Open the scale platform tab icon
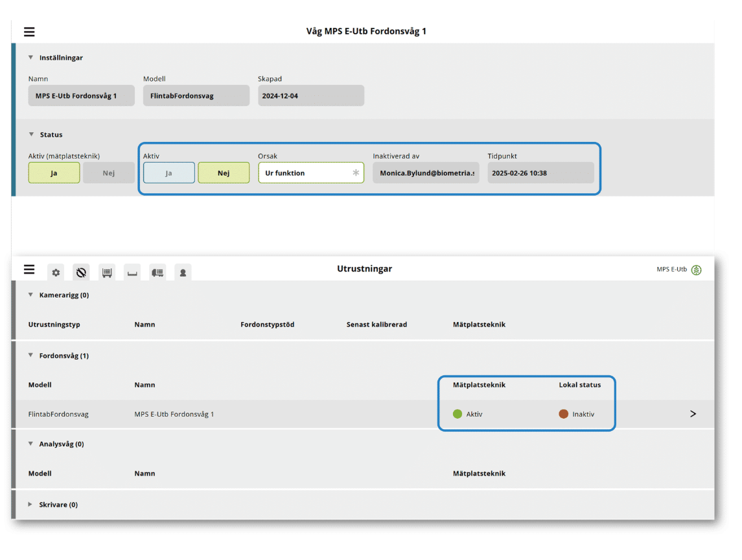Screen dimensions: 742x560 point(132,272)
